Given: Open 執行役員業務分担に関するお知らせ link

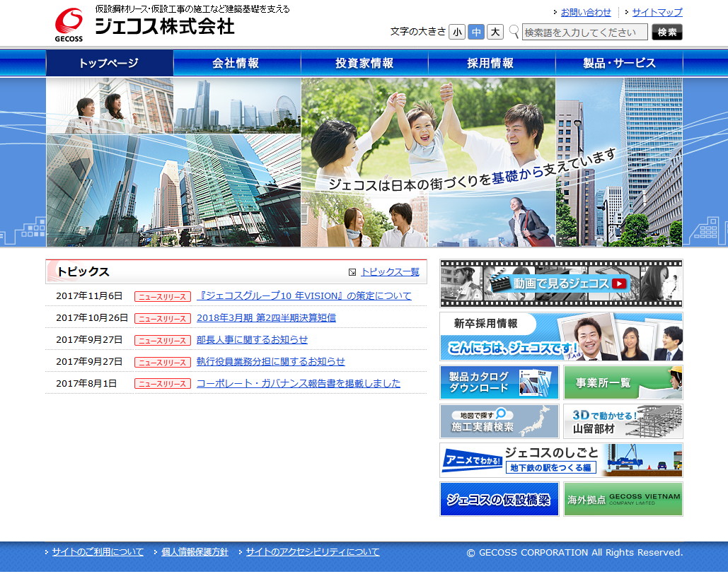Looking at the screenshot, I should coord(271,361).
